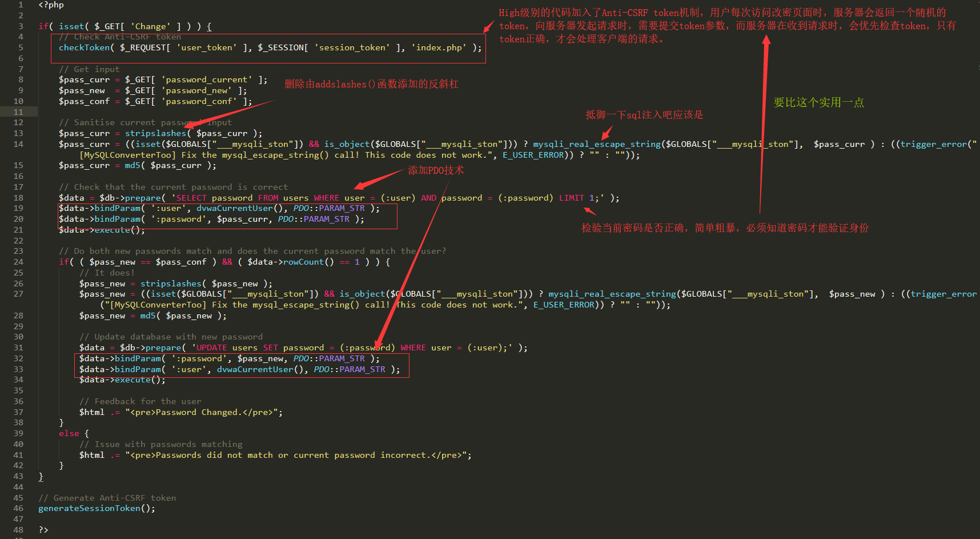This screenshot has height=539, width=980.
Task: Click the '<?php' opening tag on line 1
Action: (x=51, y=5)
